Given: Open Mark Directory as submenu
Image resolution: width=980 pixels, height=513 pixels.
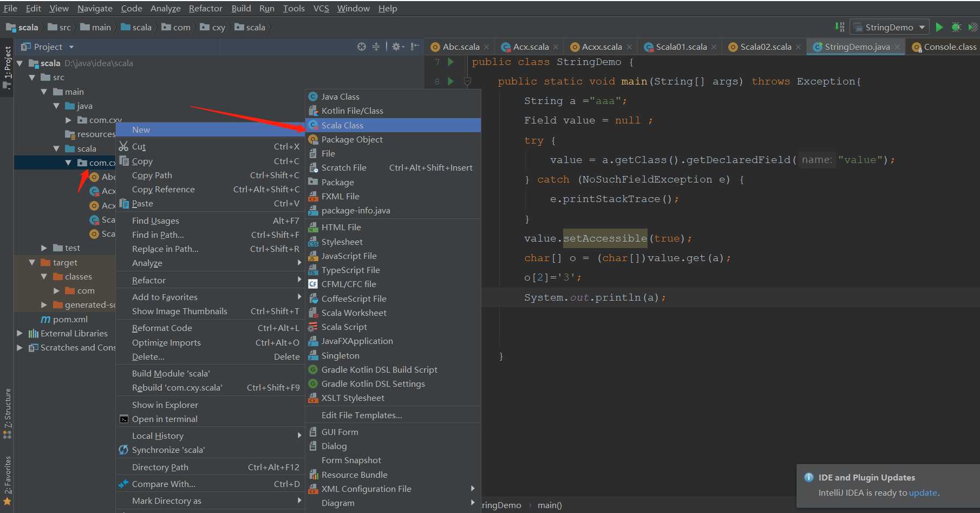Looking at the screenshot, I should tap(210, 501).
